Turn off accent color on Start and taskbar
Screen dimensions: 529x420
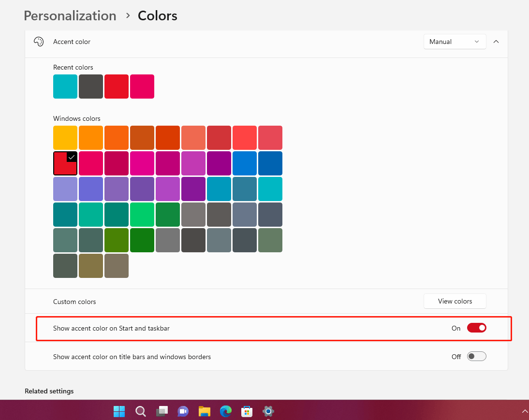pyautogui.click(x=476, y=328)
